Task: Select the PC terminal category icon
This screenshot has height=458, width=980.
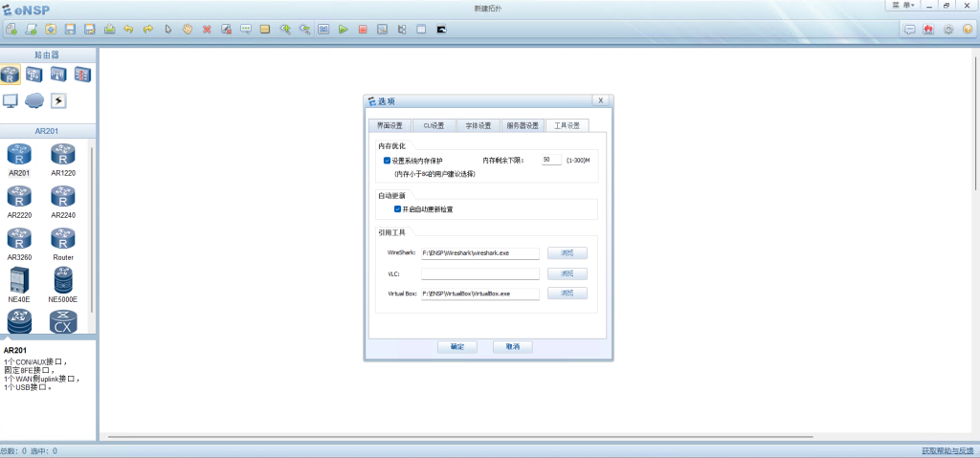Action: (x=11, y=100)
